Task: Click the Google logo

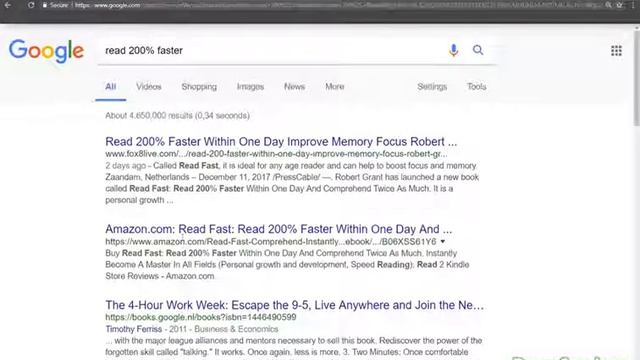Action: [x=47, y=51]
